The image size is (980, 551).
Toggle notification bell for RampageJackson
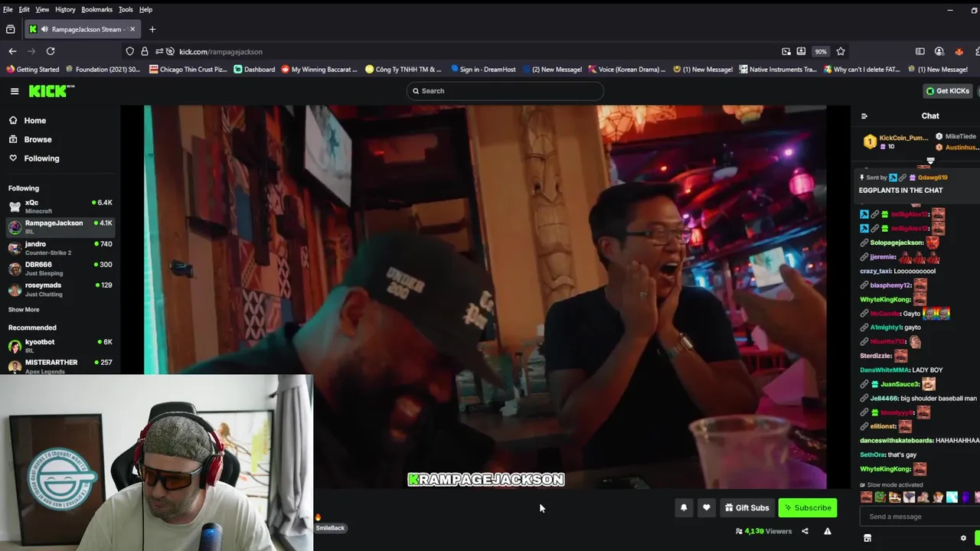click(x=684, y=507)
